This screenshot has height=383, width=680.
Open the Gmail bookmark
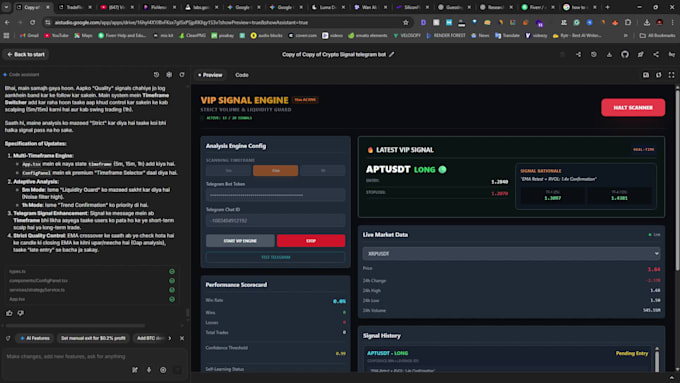click(29, 36)
